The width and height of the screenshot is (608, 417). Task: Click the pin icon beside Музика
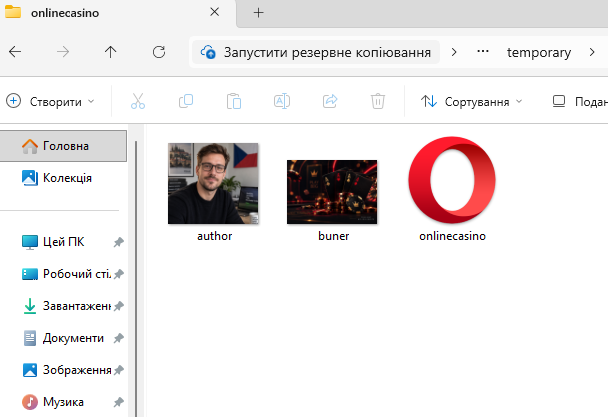(119, 402)
